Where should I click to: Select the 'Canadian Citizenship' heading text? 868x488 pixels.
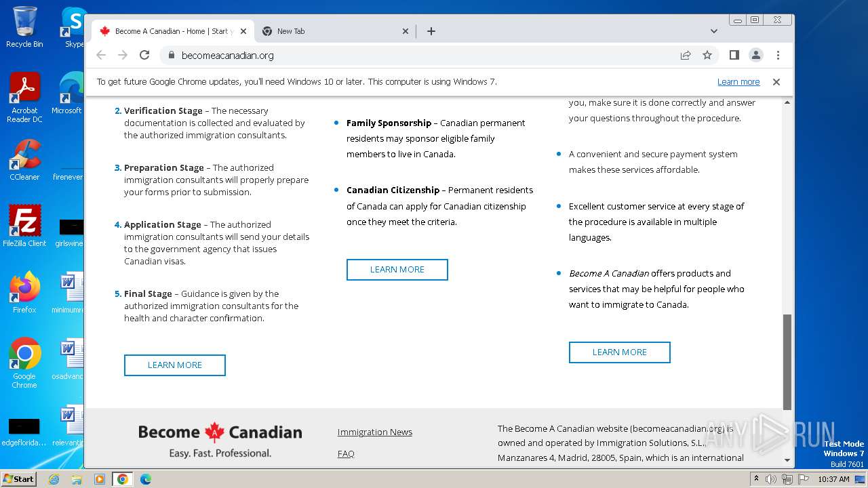click(393, 190)
